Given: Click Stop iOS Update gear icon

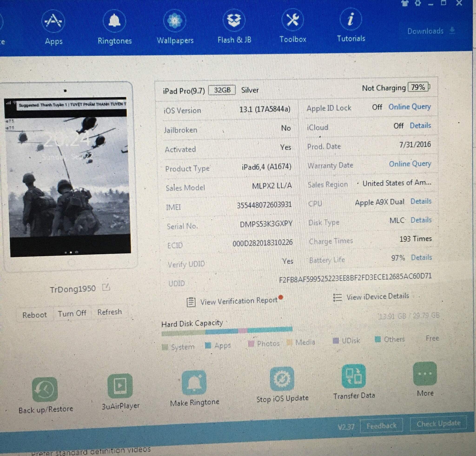Looking at the screenshot, I should (x=282, y=379).
